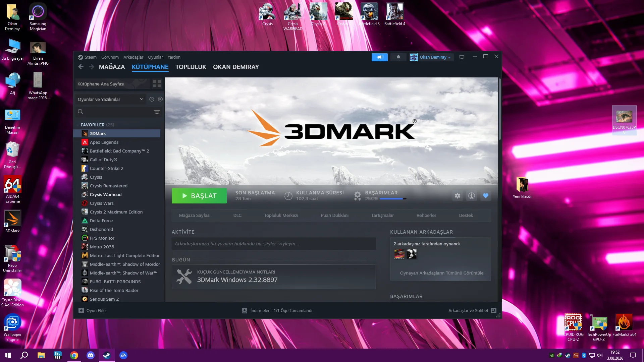The width and height of the screenshot is (644, 362).
Task: Open downloads via the indirmeler icon
Action: tap(245, 310)
